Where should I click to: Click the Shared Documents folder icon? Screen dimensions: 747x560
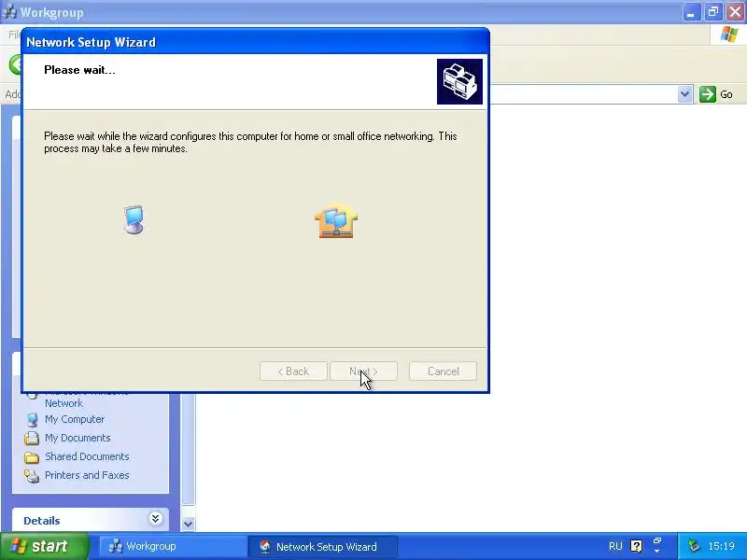pos(32,457)
